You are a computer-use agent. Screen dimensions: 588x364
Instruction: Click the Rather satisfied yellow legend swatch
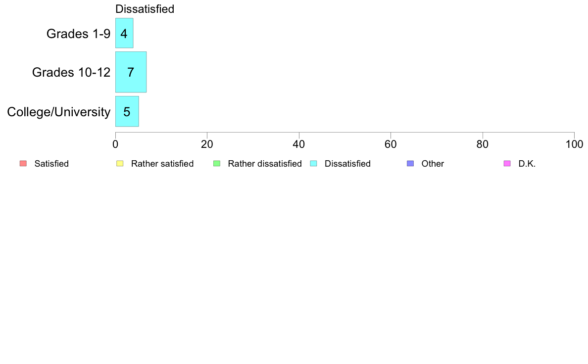click(x=119, y=164)
